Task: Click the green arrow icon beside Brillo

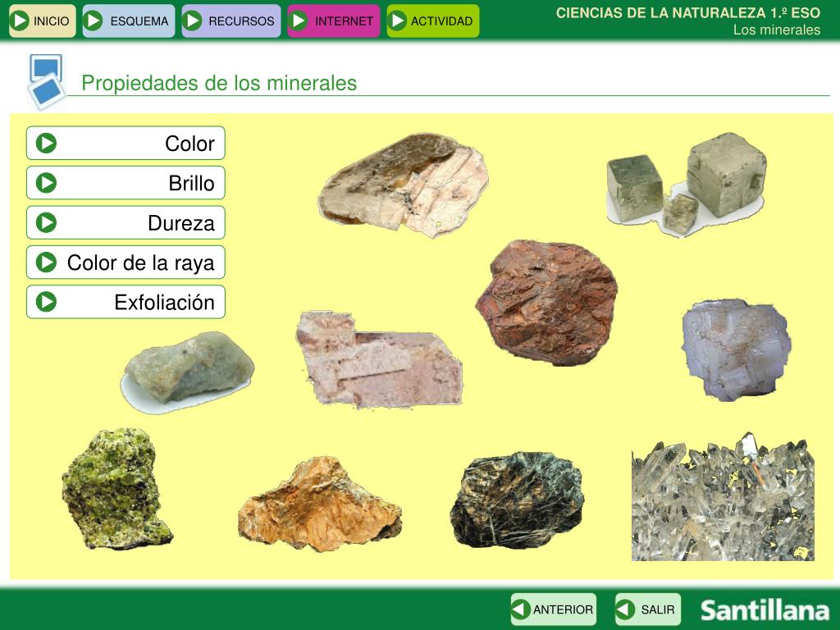Action: coord(46,183)
